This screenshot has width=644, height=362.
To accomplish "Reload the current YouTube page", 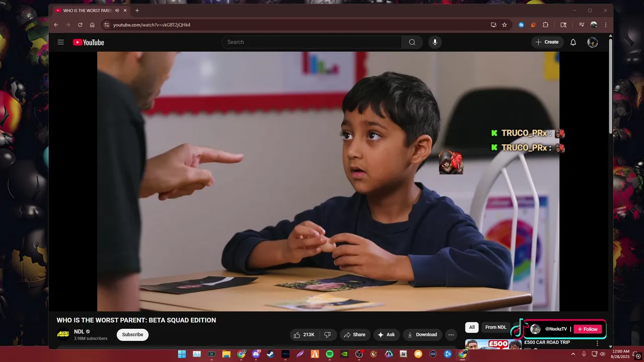I will click(x=80, y=25).
